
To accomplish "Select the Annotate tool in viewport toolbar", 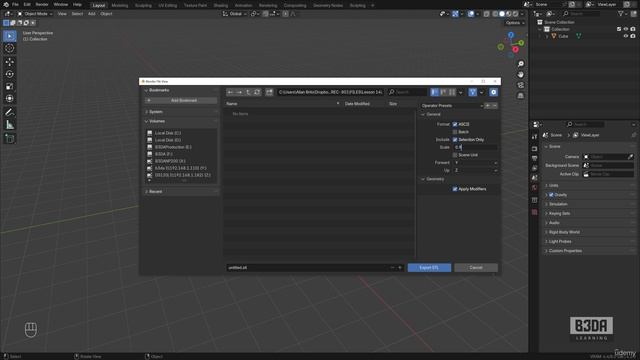I will (10, 112).
